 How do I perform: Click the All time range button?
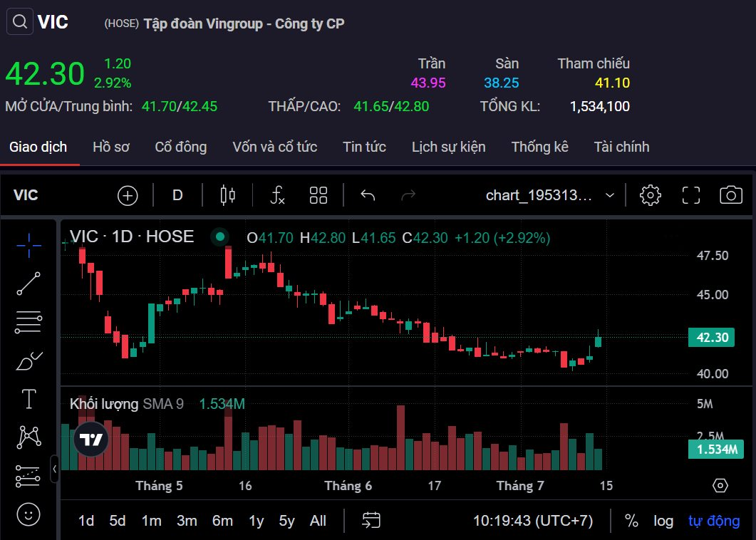[318, 521]
